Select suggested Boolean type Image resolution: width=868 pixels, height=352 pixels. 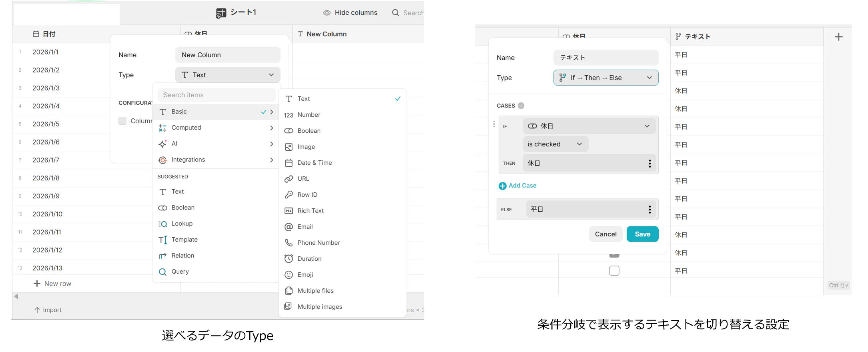[x=216, y=208]
